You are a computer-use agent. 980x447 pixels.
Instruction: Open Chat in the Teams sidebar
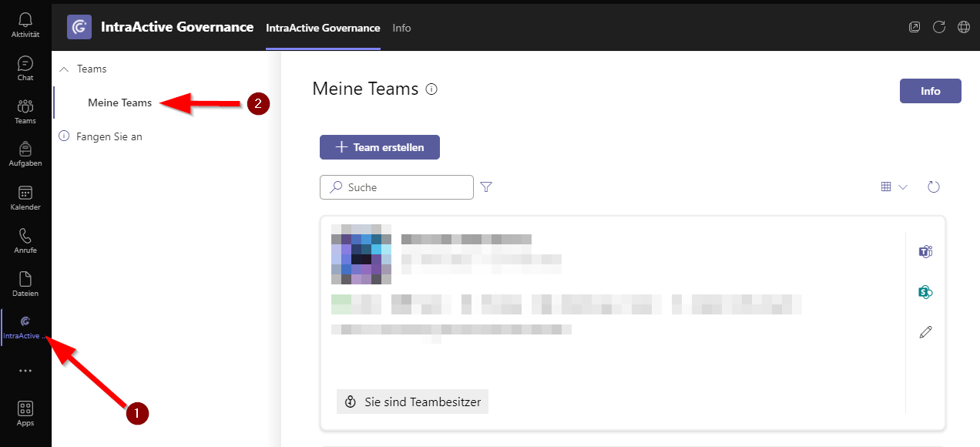(x=25, y=69)
